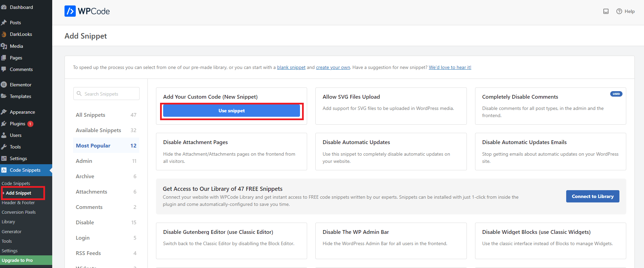Select the Archive category
Viewport: 644px width, 268px height.
tap(106, 176)
